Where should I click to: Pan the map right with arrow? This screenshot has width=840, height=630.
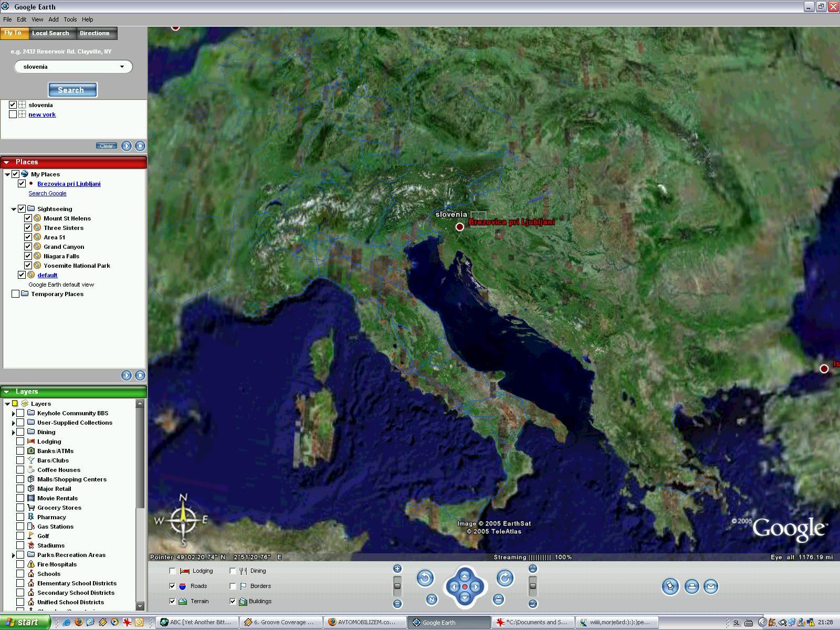[475, 586]
